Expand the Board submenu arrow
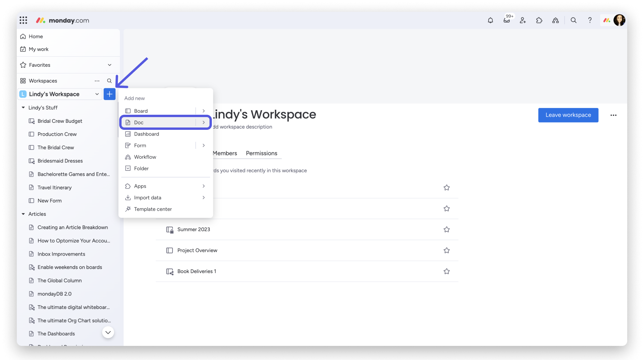644x360 pixels. click(203, 111)
